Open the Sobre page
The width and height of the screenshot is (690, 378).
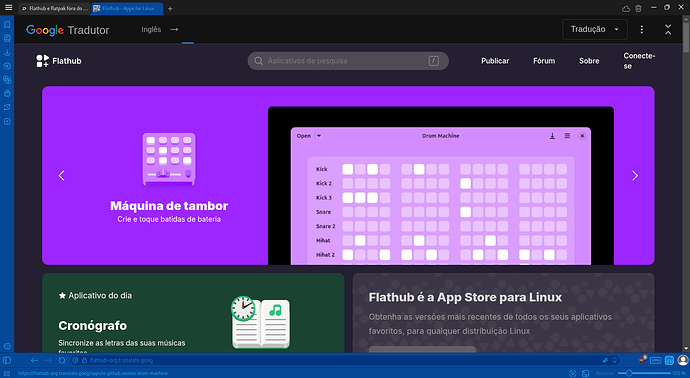coord(589,61)
